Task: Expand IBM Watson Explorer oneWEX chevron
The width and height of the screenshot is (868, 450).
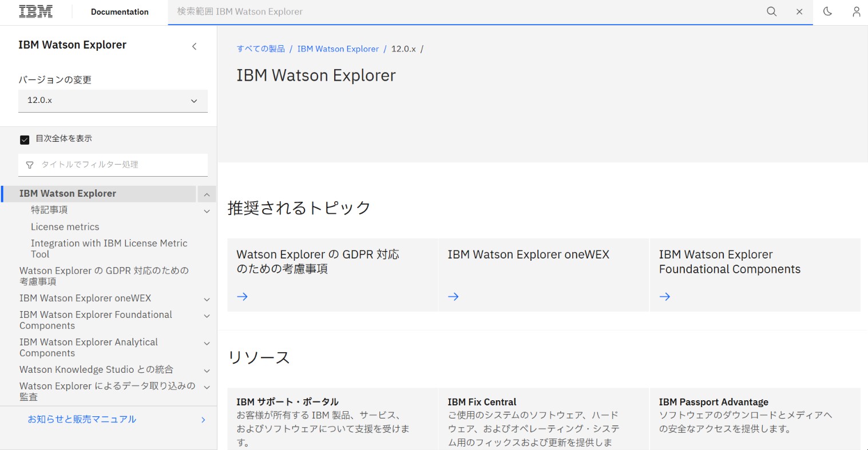Action: tap(207, 299)
